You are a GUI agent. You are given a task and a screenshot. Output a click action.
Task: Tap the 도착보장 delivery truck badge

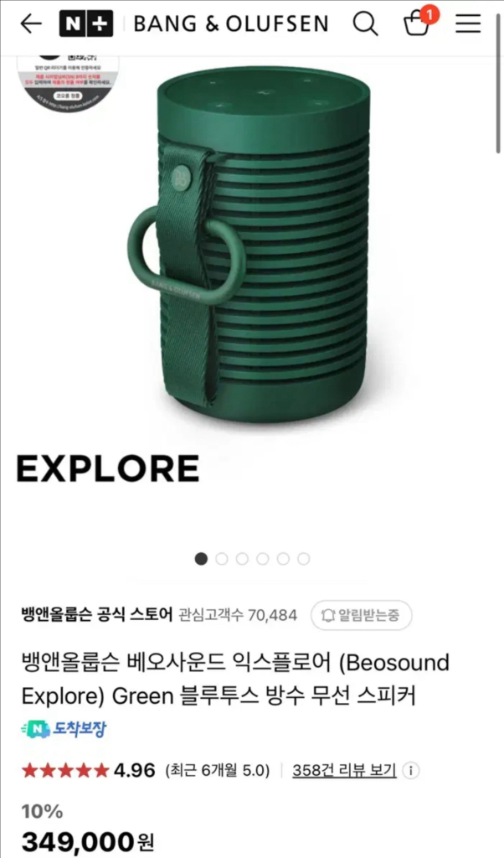click(x=64, y=729)
